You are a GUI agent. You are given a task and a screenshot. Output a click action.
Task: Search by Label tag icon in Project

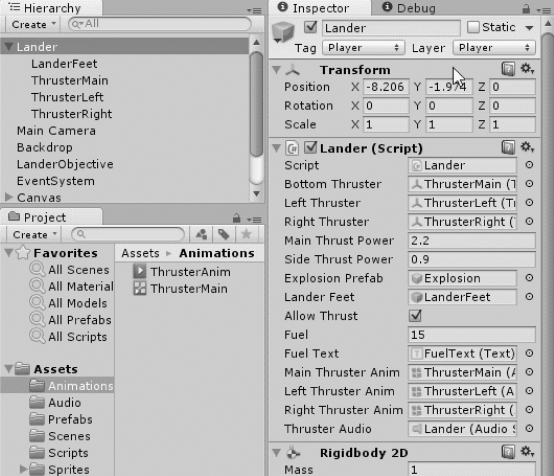click(224, 234)
